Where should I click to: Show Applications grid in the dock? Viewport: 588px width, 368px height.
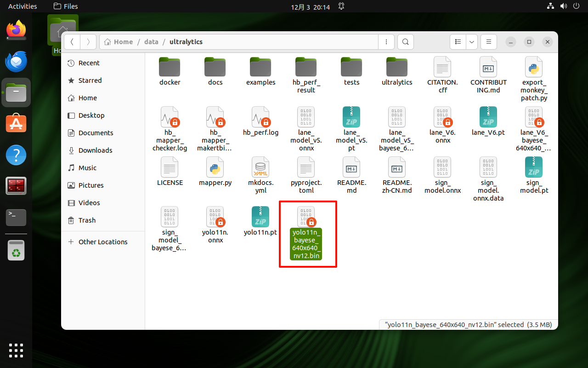[x=16, y=351]
